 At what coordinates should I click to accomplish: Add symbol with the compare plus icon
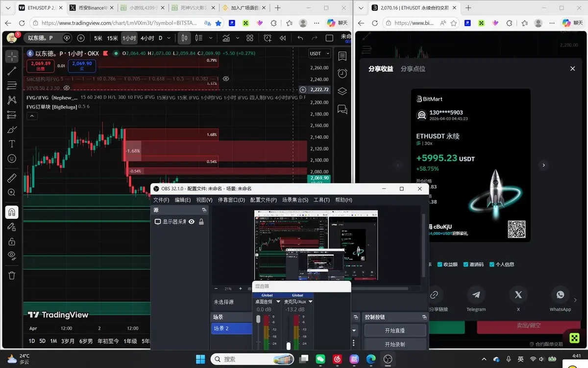(x=81, y=38)
